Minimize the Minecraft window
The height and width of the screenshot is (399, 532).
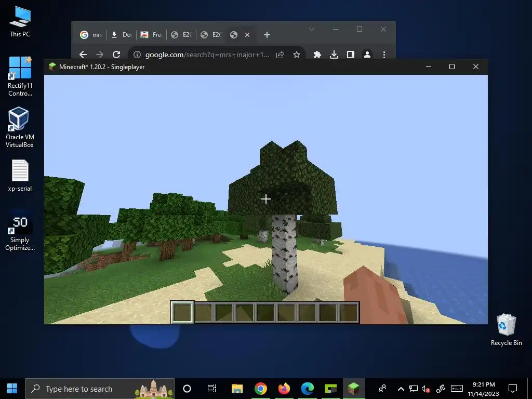coord(429,66)
